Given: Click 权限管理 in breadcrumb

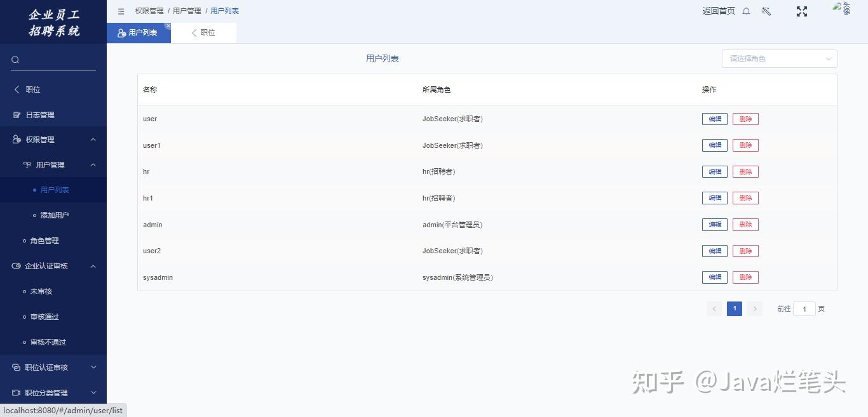Looking at the screenshot, I should (149, 11).
